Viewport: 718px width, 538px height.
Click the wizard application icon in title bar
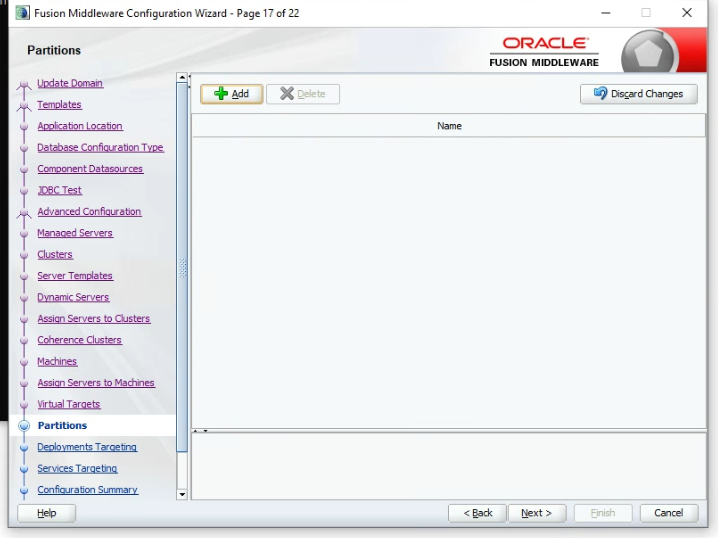22,13
